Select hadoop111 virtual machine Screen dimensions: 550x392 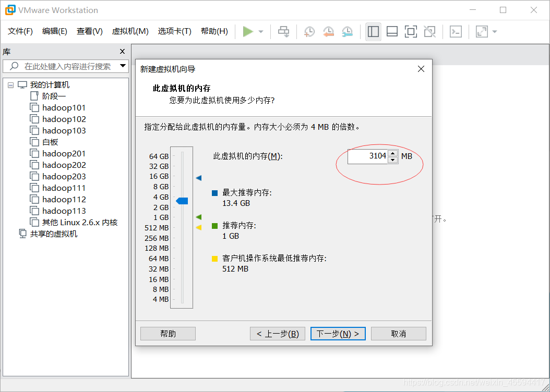[x=64, y=188]
